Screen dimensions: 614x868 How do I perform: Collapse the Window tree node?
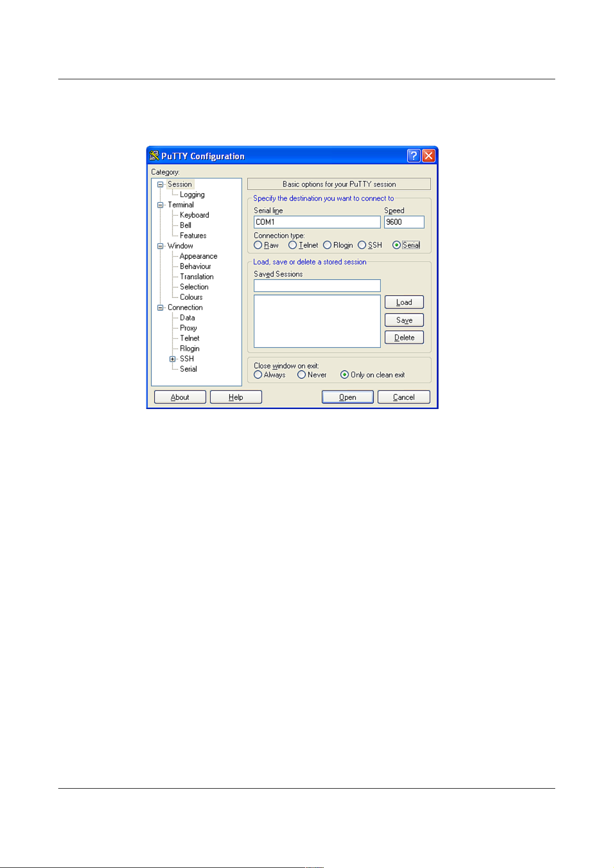click(160, 246)
